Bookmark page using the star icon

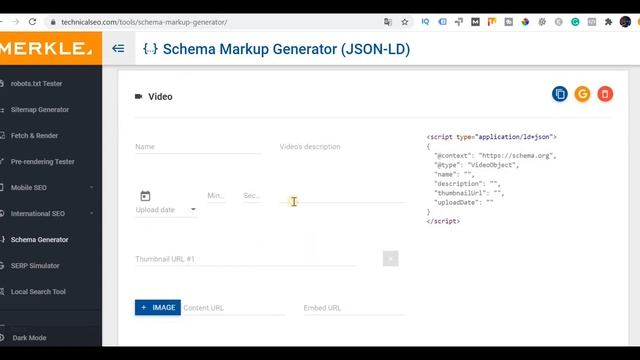(x=404, y=22)
